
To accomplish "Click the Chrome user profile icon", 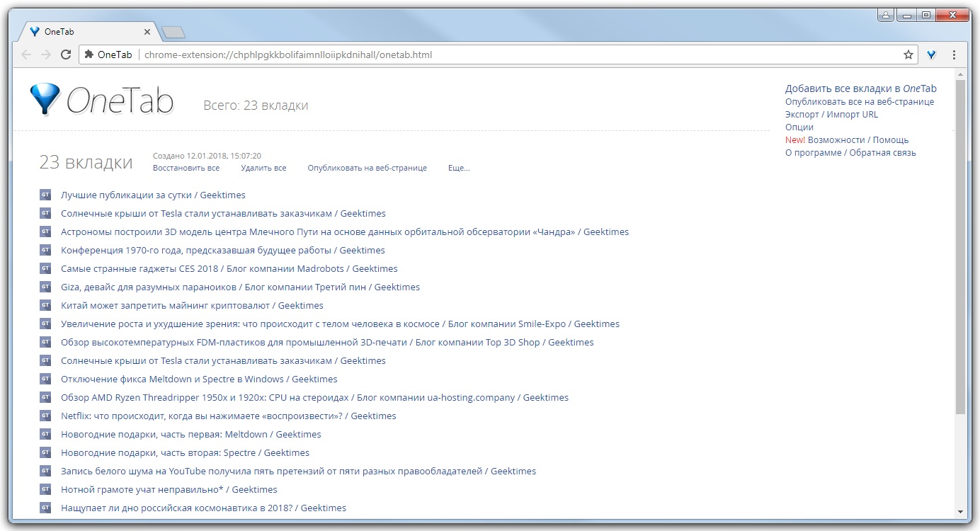I will pyautogui.click(x=887, y=15).
